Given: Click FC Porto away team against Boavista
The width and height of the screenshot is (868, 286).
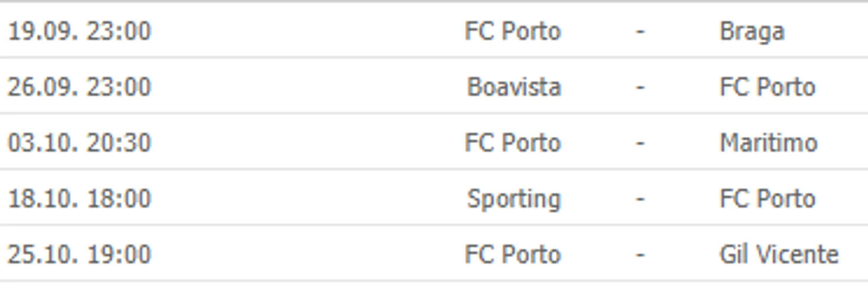Looking at the screenshot, I should point(767,87).
